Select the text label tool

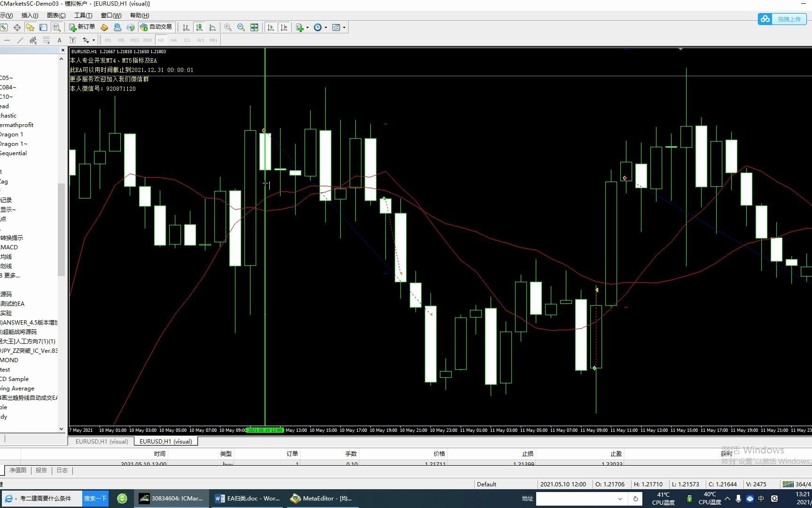click(72, 40)
